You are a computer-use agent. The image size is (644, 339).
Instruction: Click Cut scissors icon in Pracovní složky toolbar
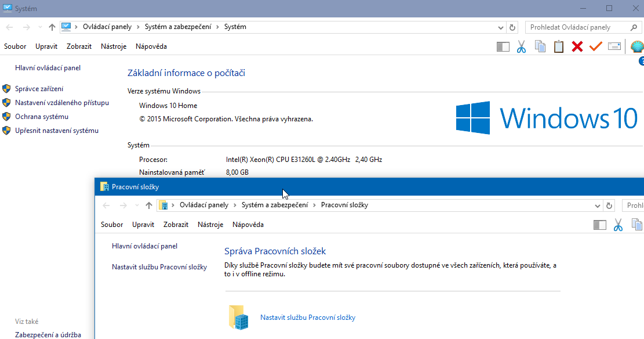(618, 225)
